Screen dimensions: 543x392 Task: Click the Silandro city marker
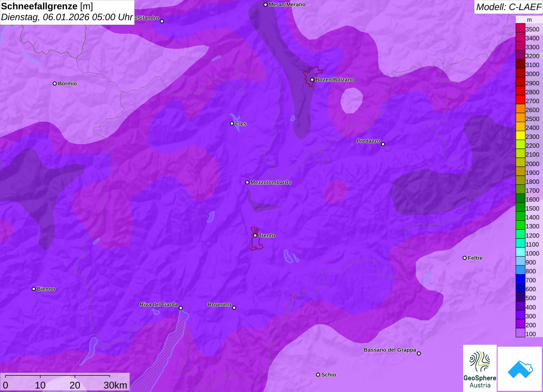[x=162, y=21]
